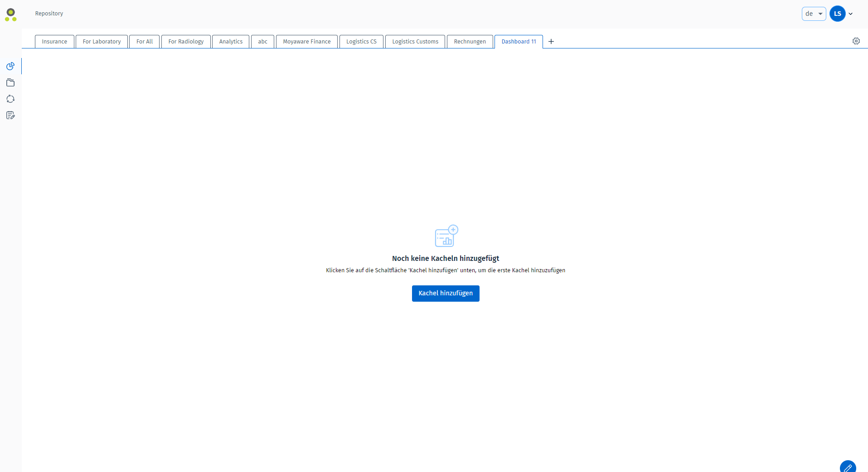Click the 'Kachel hinzufügen' button
Image resolution: width=868 pixels, height=472 pixels.
446,293
